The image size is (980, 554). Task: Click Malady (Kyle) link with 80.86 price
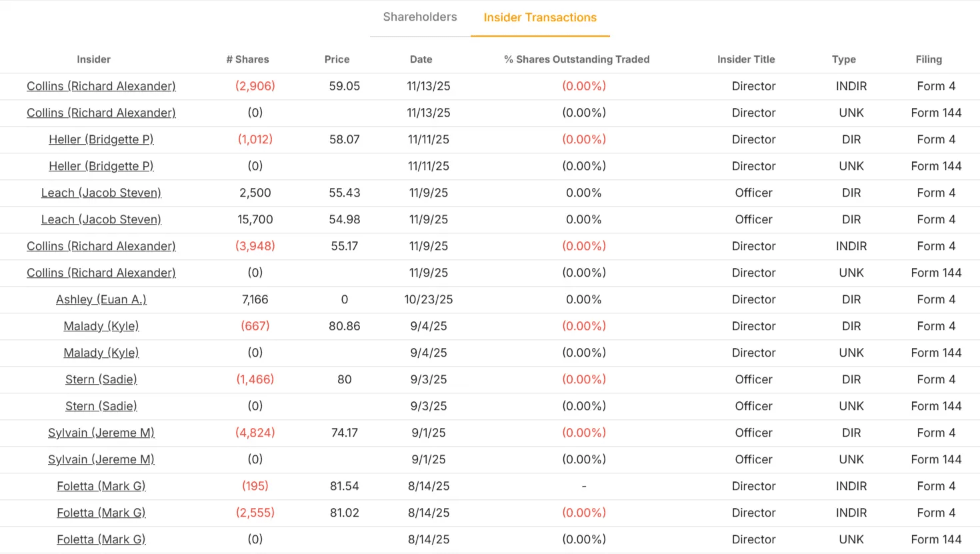101,326
